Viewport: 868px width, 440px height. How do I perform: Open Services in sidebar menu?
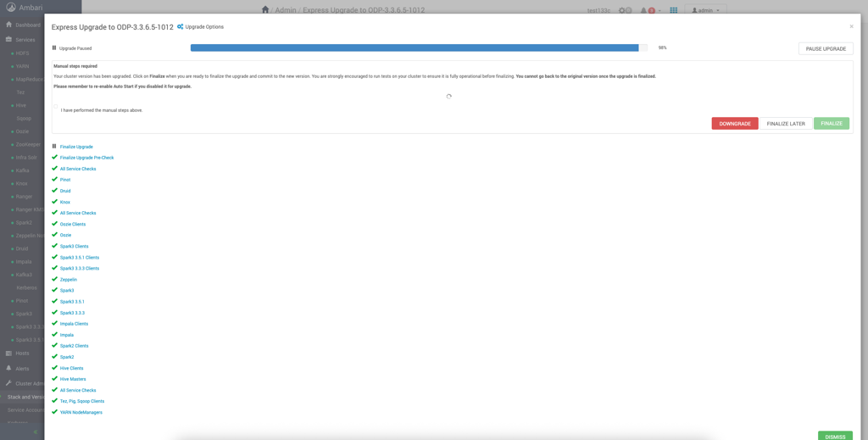tap(25, 40)
